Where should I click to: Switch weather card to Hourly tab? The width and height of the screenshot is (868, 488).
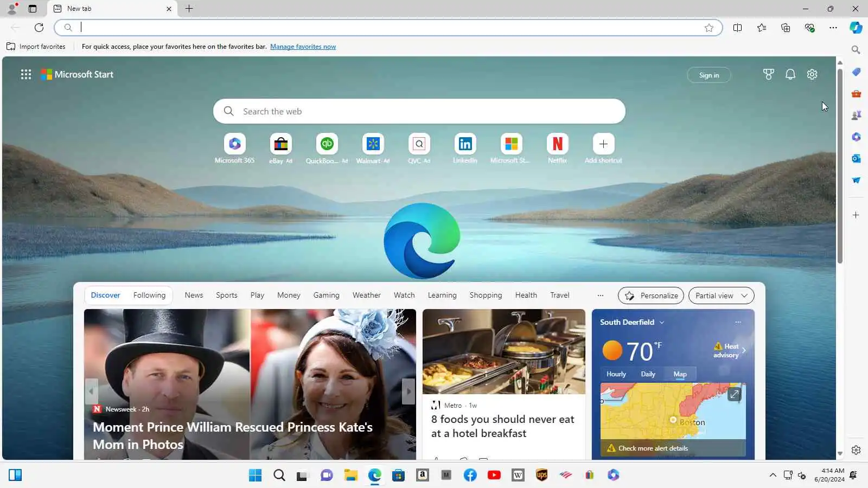pyautogui.click(x=616, y=374)
